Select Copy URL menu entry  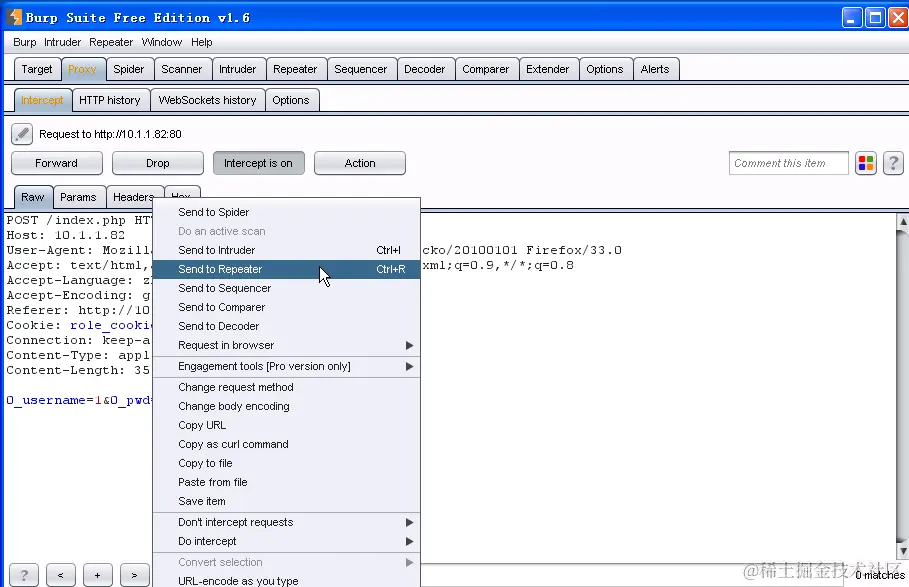point(286,425)
